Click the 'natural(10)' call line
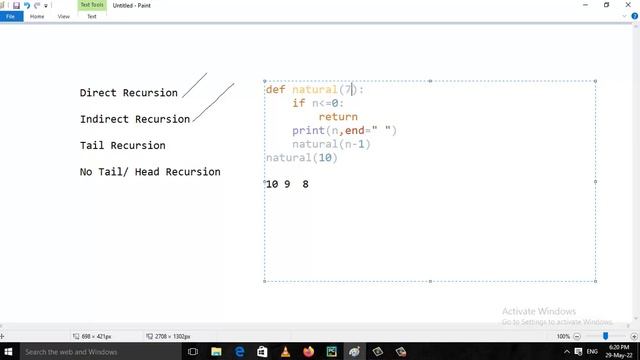640x360 pixels. [x=302, y=158]
